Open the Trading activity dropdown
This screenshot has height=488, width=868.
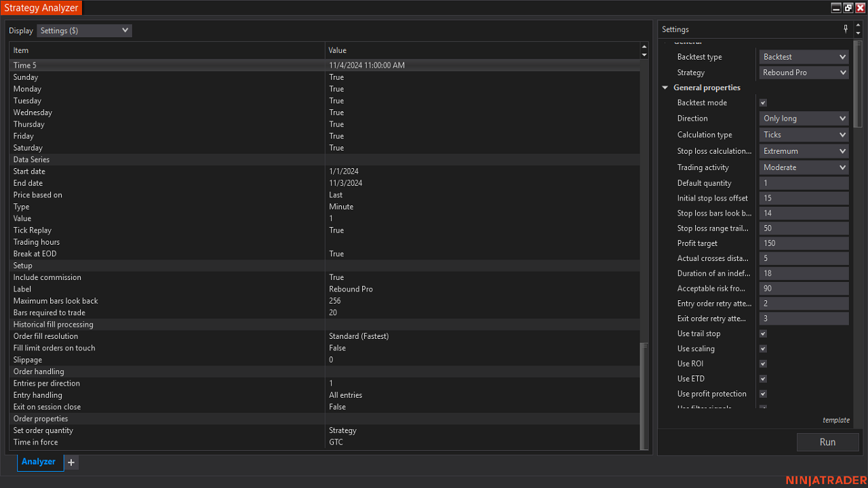(x=804, y=167)
